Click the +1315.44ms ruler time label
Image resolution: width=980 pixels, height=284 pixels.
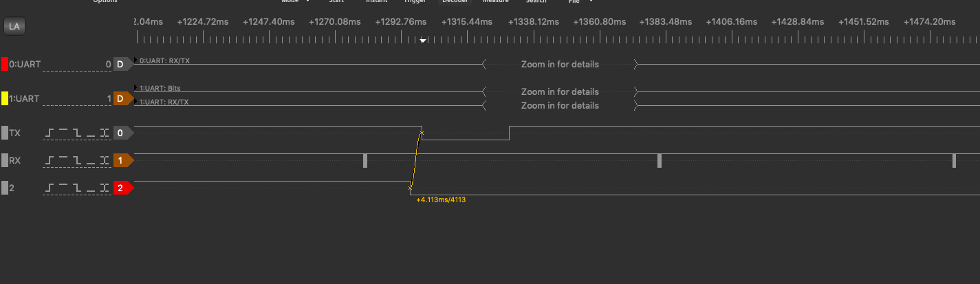(x=467, y=22)
